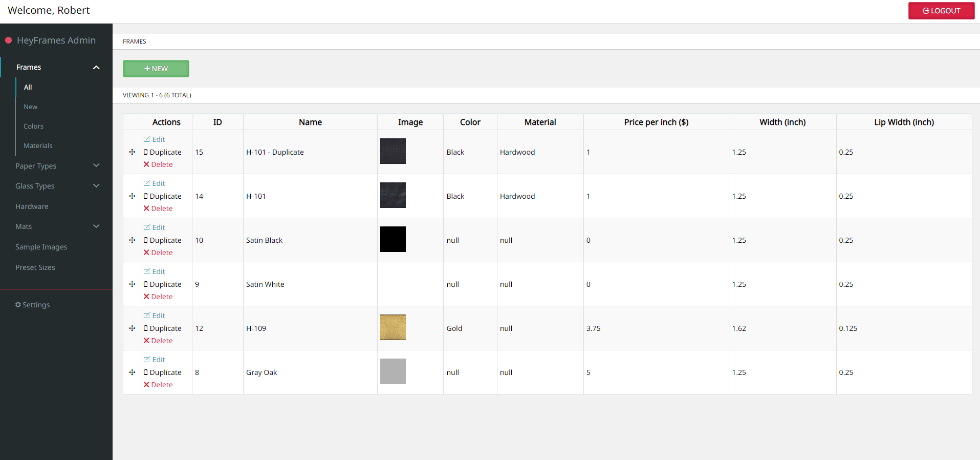Expand the Mats sidebar menu
The width and height of the screenshot is (980, 460).
click(96, 226)
